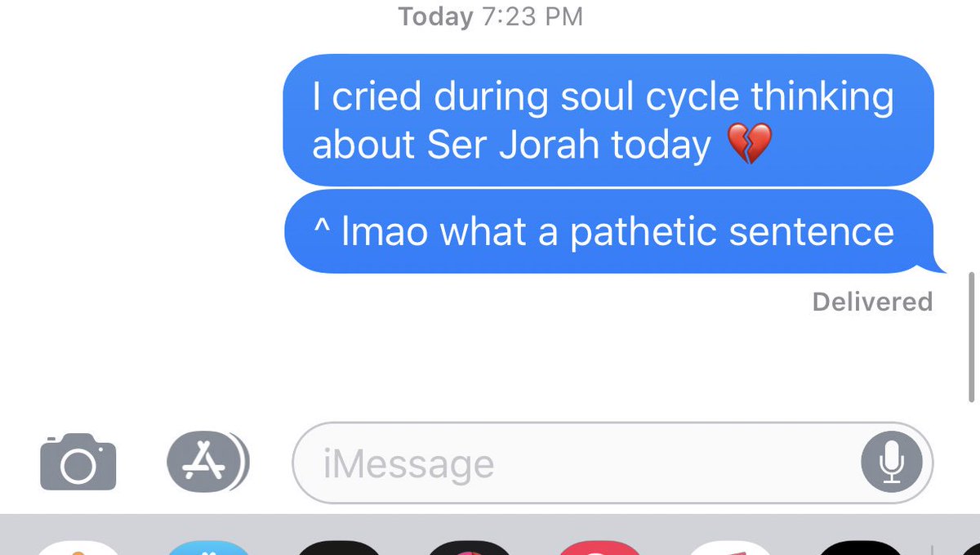Tap the Today 7:23 PM timestamp
This screenshot has width=980, height=555.
tap(490, 16)
